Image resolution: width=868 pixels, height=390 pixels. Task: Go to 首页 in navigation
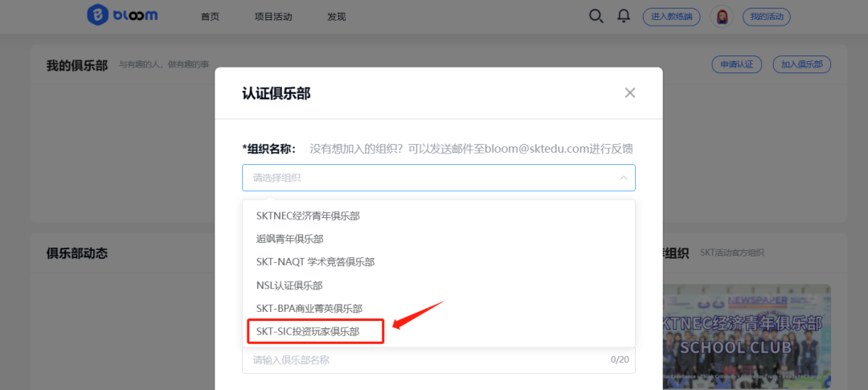pos(210,17)
